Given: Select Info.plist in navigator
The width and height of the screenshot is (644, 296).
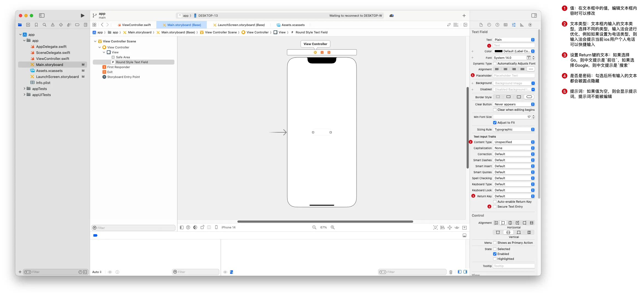Looking at the screenshot, I should click(x=43, y=83).
